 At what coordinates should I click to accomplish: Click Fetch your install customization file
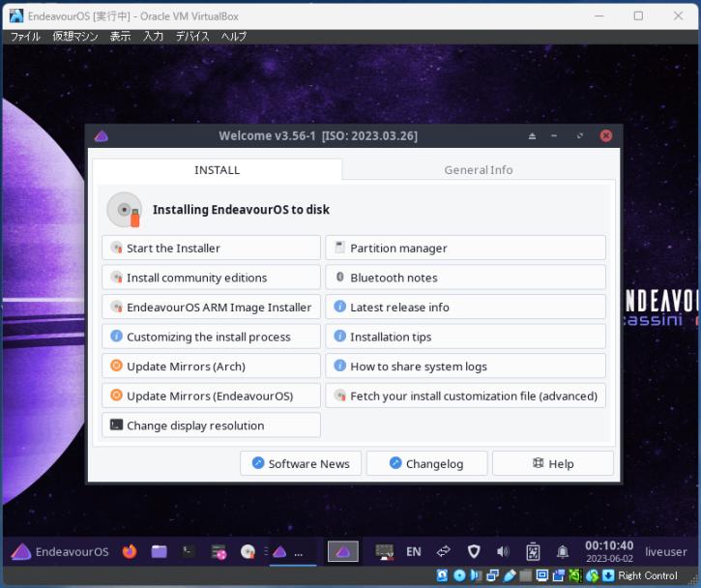click(465, 396)
